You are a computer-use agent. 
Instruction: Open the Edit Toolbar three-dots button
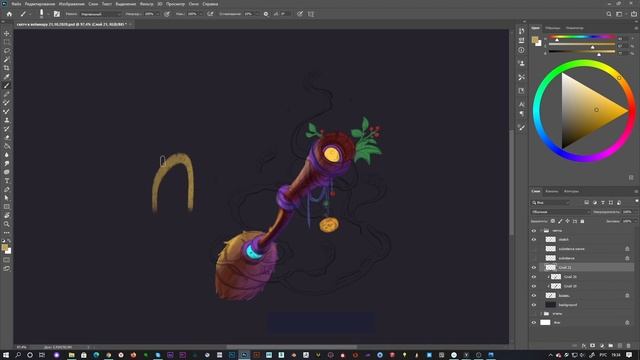point(7,233)
